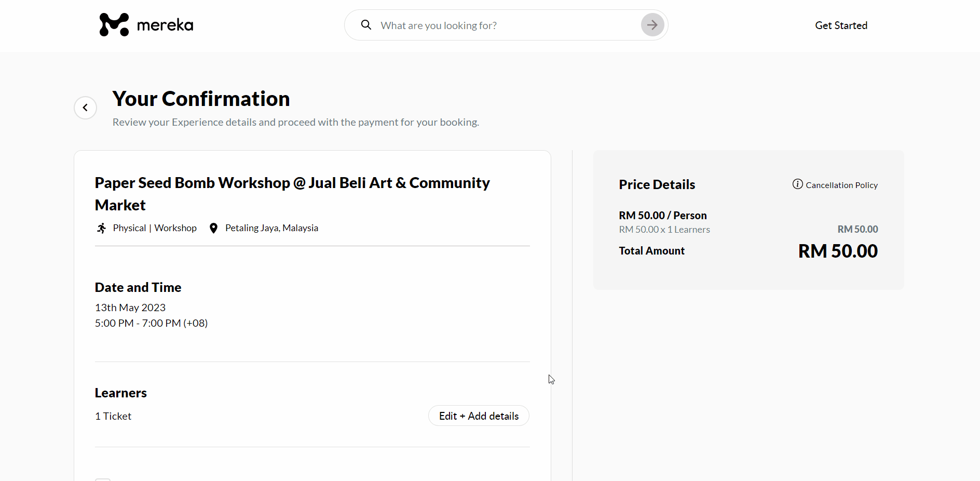Click the Mereka logo icon
The image size is (980, 481).
point(114,24)
